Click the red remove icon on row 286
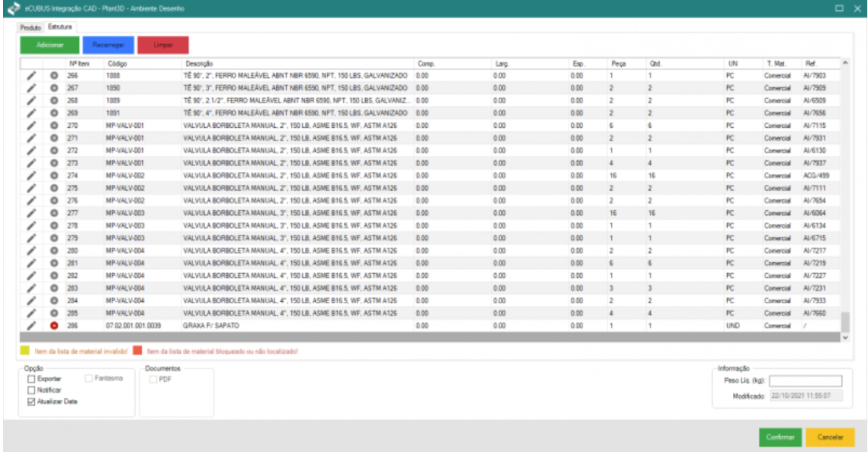 [53, 326]
